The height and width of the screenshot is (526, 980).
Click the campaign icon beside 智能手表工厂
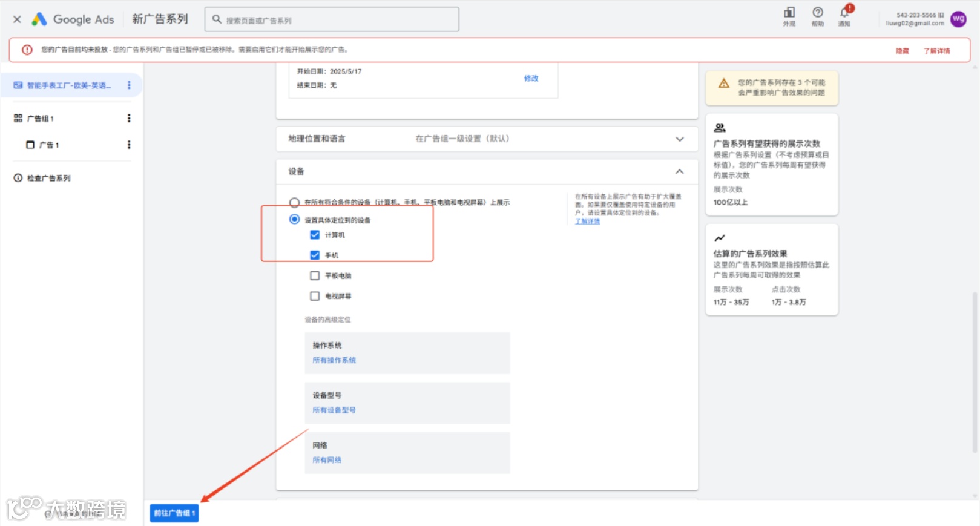[x=18, y=85]
